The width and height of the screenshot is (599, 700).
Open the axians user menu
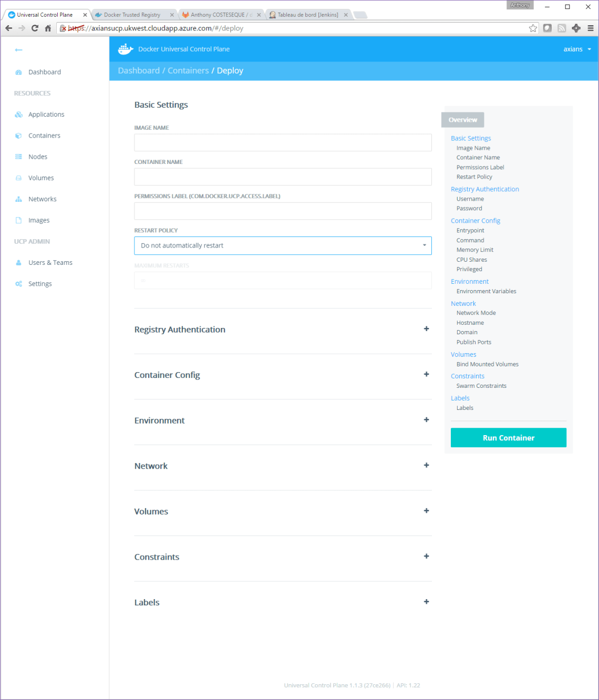(577, 49)
